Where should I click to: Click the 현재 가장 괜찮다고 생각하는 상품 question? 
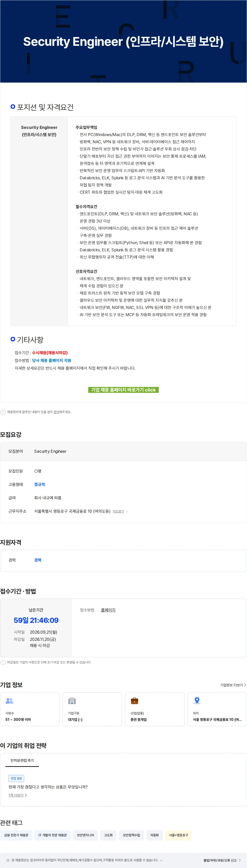click(48, 787)
